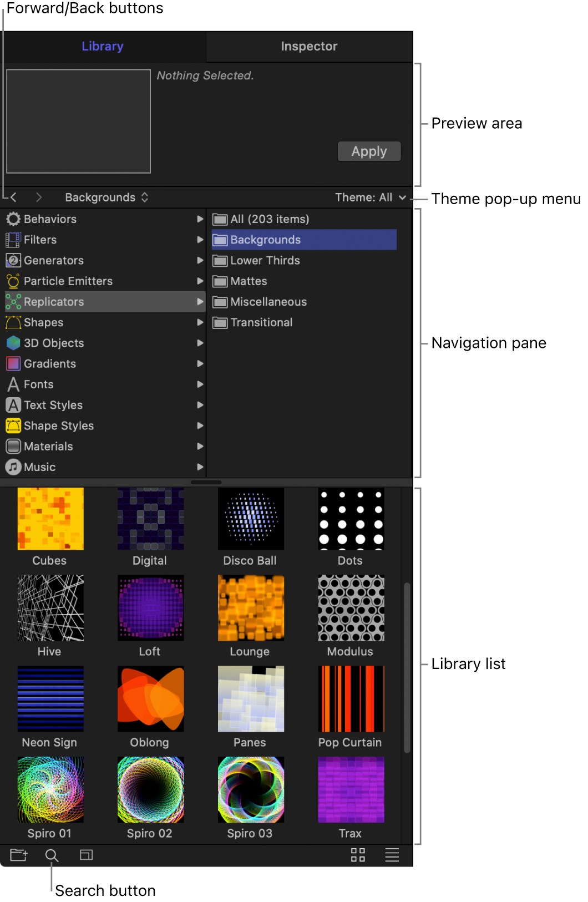Switch to the Inspector tab
588x902 pixels.
pos(309,47)
